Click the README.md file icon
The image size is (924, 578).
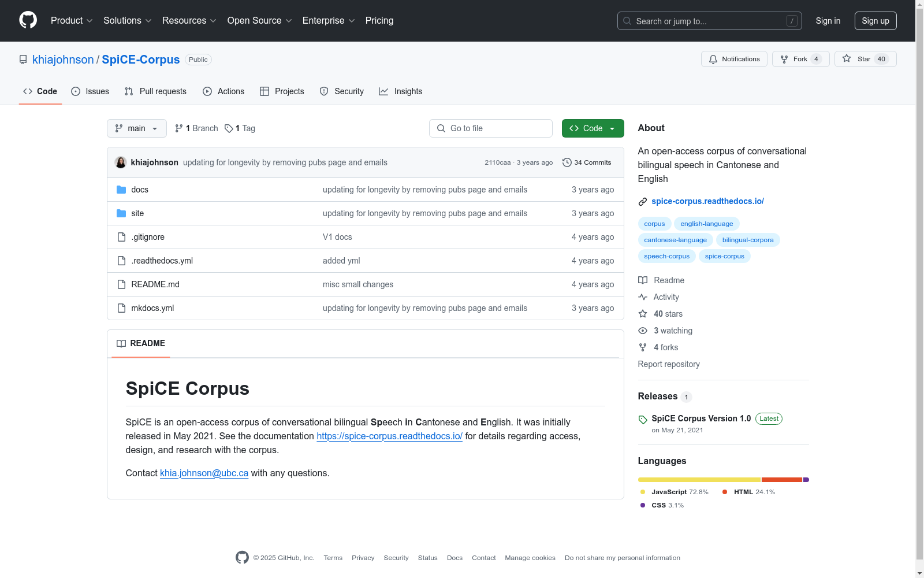click(121, 284)
